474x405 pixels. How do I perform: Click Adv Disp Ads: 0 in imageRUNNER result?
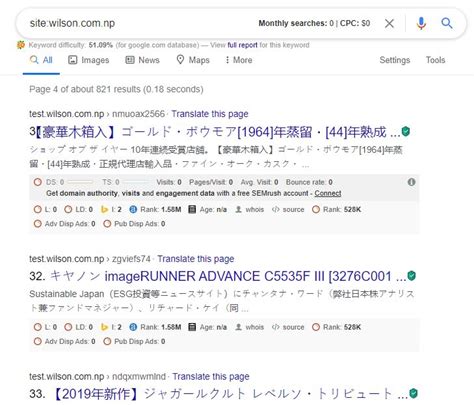[65, 341]
